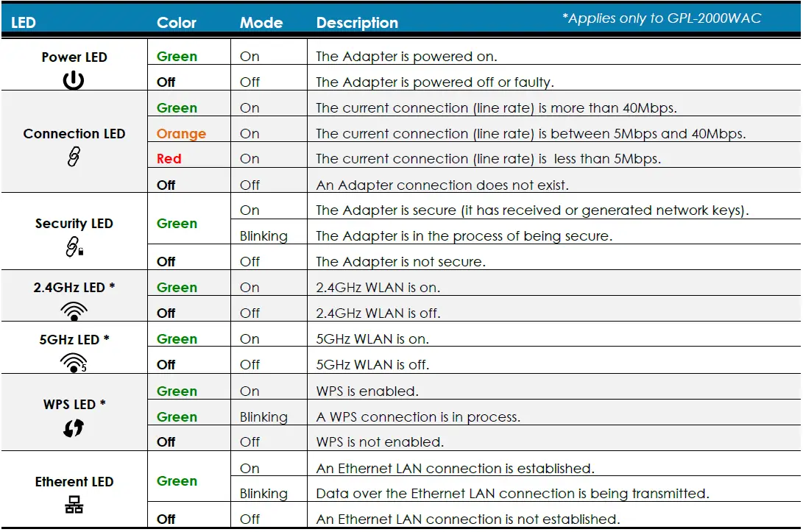Click the Security LED link-with-lock icon
The width and height of the screenshot is (803, 532).
74,249
